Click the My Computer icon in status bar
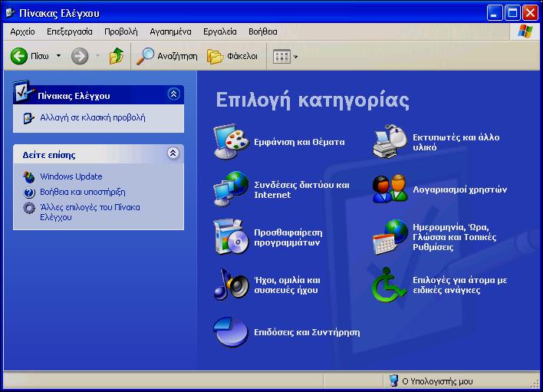 [x=393, y=380]
